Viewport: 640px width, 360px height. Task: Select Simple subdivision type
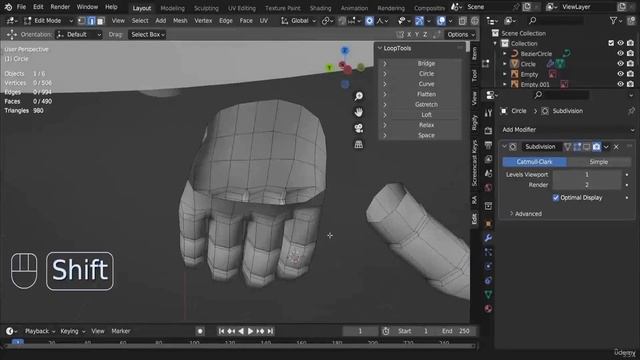[599, 162]
